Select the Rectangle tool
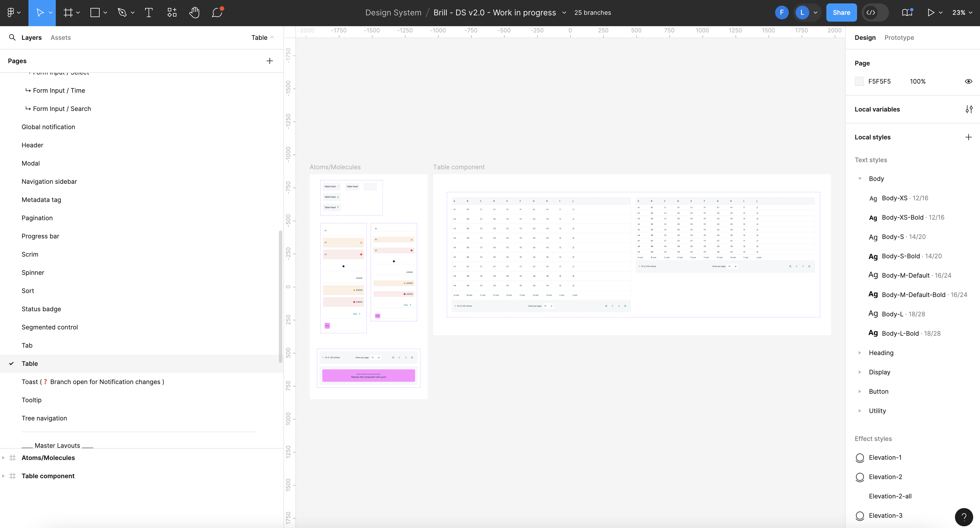 pos(95,12)
